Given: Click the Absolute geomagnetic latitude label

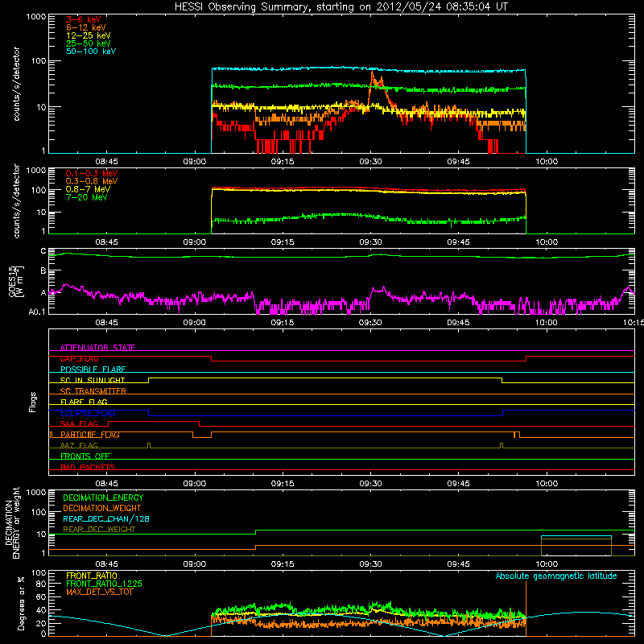Looking at the screenshot, I should coord(556,576).
